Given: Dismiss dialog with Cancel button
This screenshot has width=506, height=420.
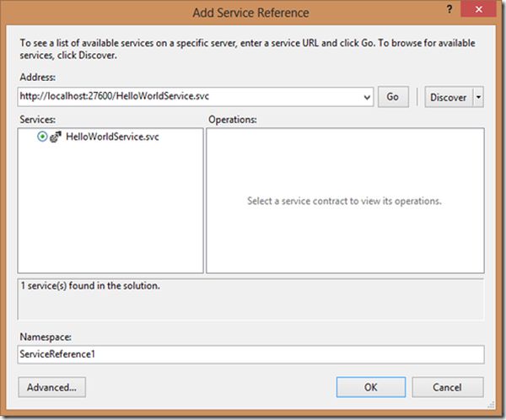Looking at the screenshot, I should click(x=447, y=387).
